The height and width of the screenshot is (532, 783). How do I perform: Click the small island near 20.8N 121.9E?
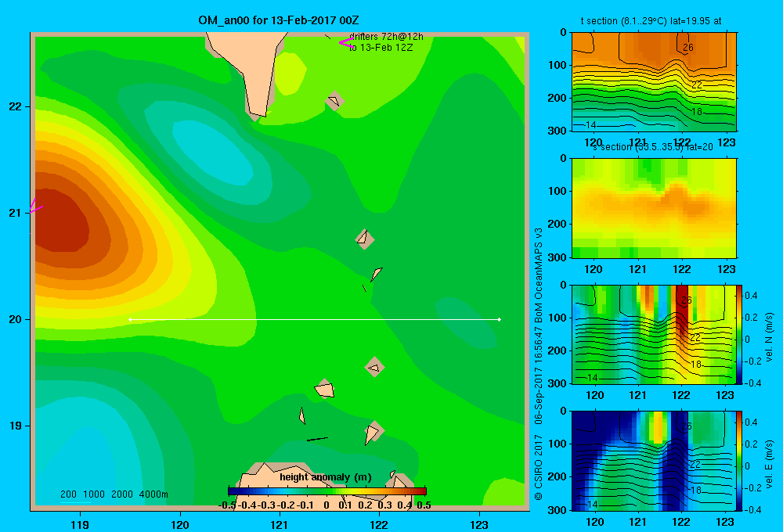tap(364, 239)
